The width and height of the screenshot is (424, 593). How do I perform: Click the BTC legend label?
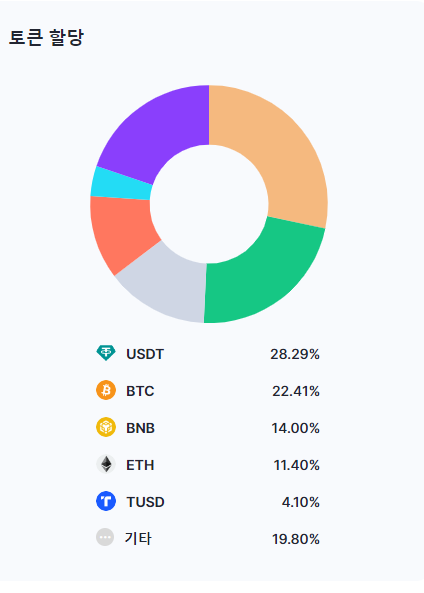140,391
